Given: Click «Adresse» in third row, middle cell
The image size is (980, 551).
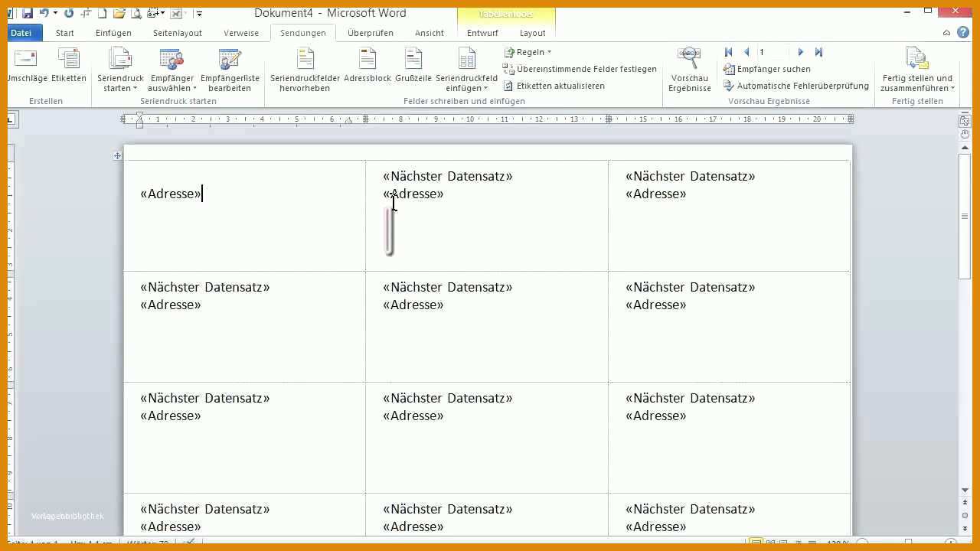Looking at the screenshot, I should point(413,416).
